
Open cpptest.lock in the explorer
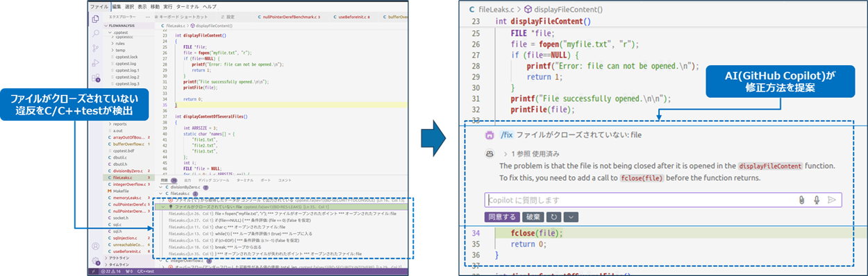pos(129,57)
